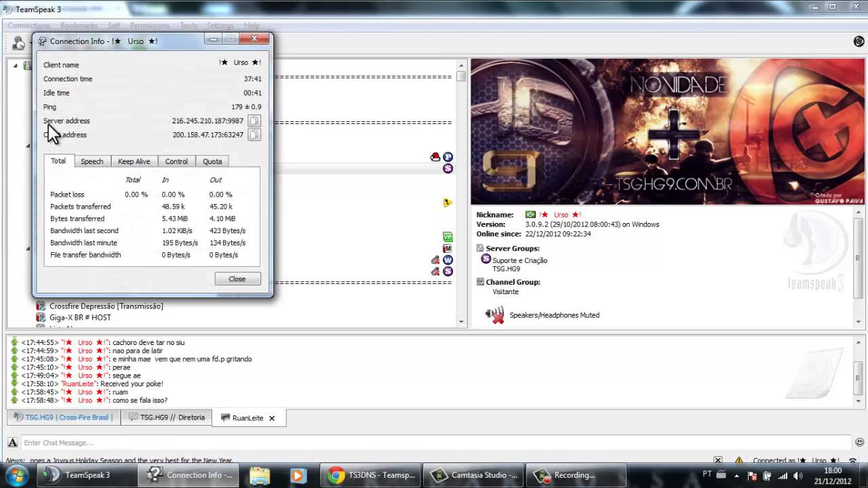
Task: Click the blue P badge icon
Action: point(448,157)
